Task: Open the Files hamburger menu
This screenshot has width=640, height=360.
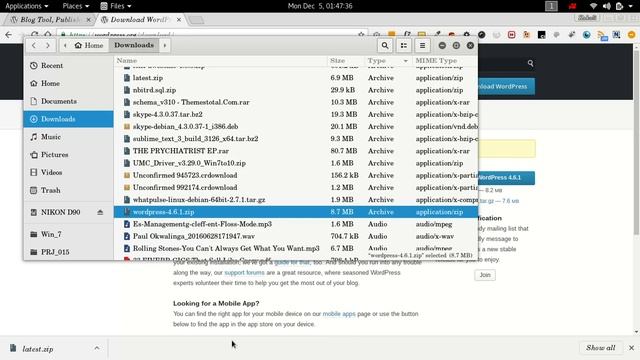Action: (422, 45)
